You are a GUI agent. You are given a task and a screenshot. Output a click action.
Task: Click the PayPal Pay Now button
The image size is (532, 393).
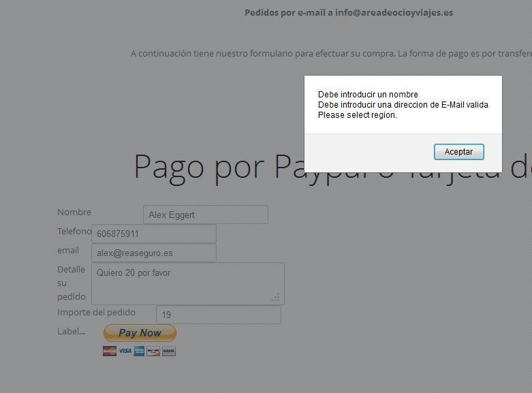pyautogui.click(x=140, y=333)
